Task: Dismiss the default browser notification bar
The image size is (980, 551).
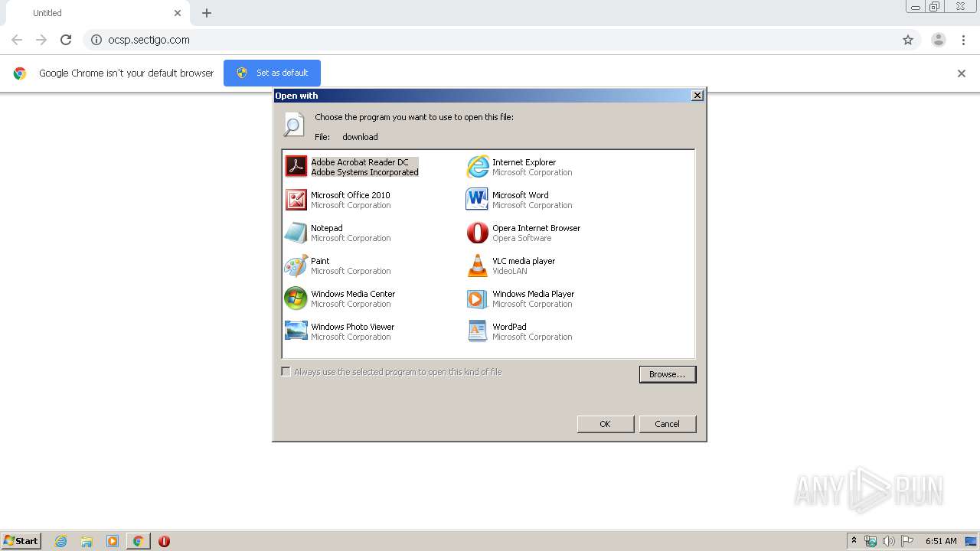Action: [x=961, y=73]
